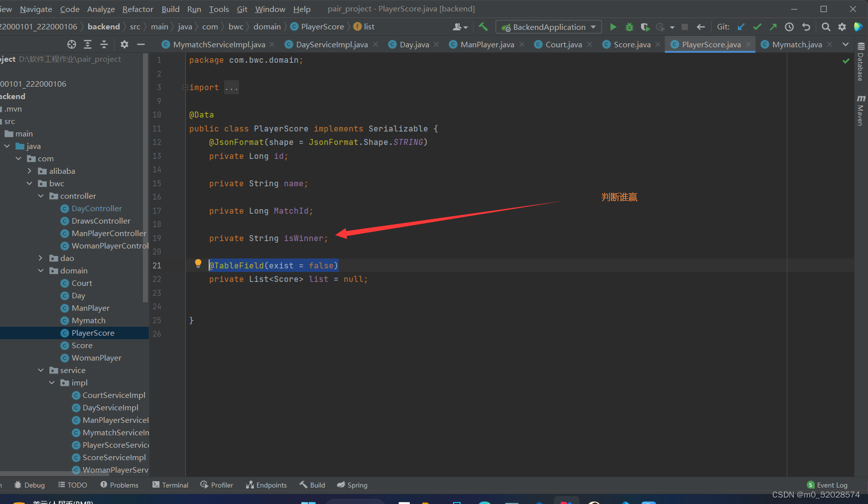Start debugging with the bug icon

point(629,27)
